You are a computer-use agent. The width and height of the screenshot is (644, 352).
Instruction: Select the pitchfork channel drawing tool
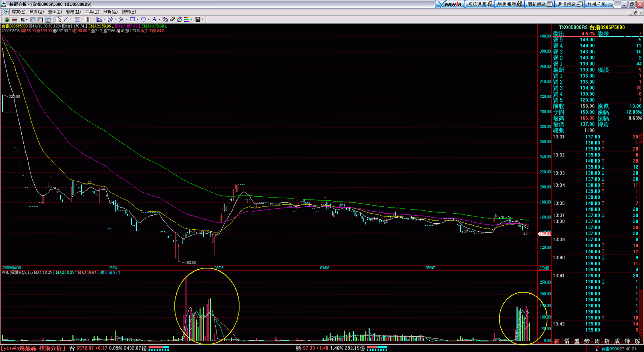(110, 19)
